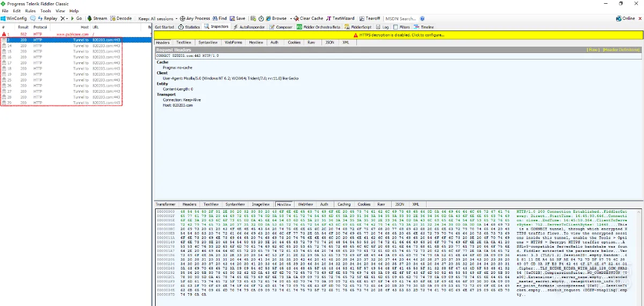Open the FiddlerScript tab
Image resolution: width=644 pixels, height=306 pixels.
click(x=358, y=27)
